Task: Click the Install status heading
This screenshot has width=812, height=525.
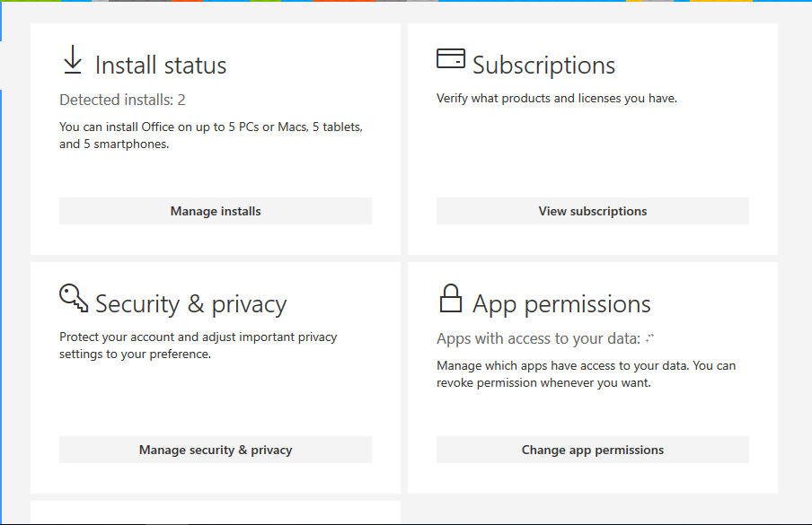Action: [161, 66]
